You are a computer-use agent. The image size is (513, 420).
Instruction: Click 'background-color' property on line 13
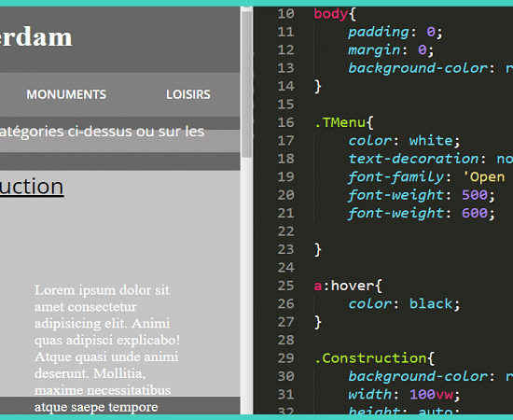click(418, 68)
